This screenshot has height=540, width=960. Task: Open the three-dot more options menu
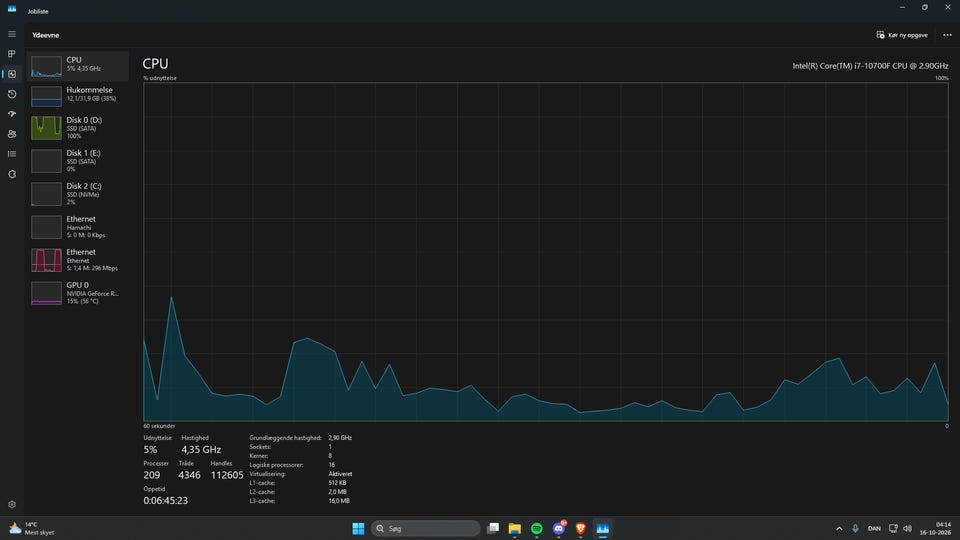click(x=947, y=35)
